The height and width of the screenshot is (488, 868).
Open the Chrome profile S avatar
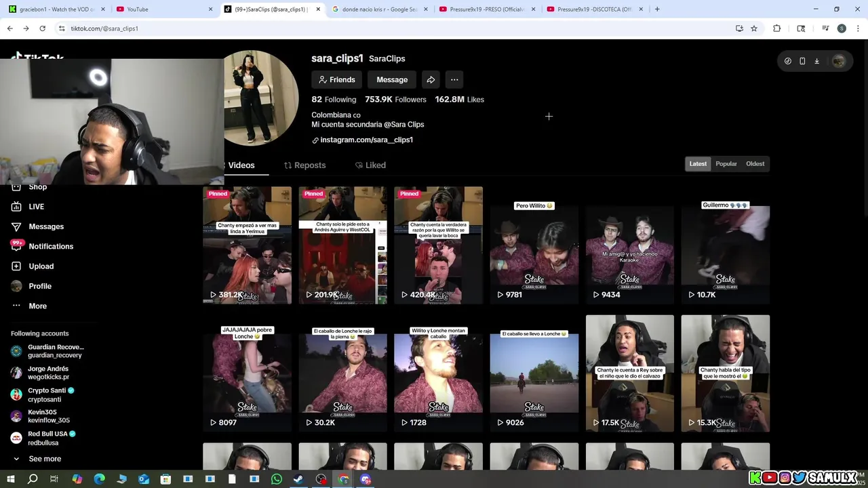(842, 28)
